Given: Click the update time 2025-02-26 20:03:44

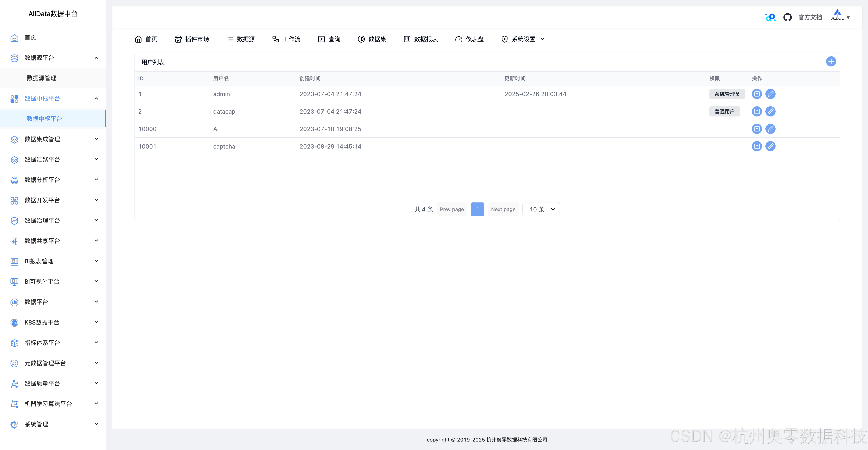Looking at the screenshot, I should coord(535,94).
